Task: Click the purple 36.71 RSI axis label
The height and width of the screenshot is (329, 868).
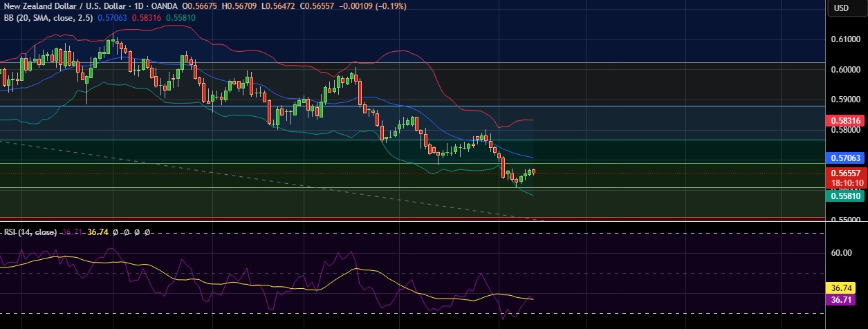Action: (x=846, y=300)
